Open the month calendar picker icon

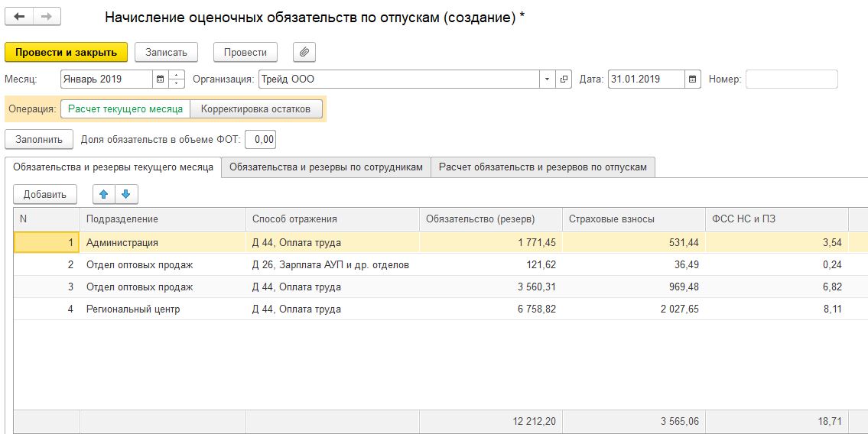tap(160, 79)
